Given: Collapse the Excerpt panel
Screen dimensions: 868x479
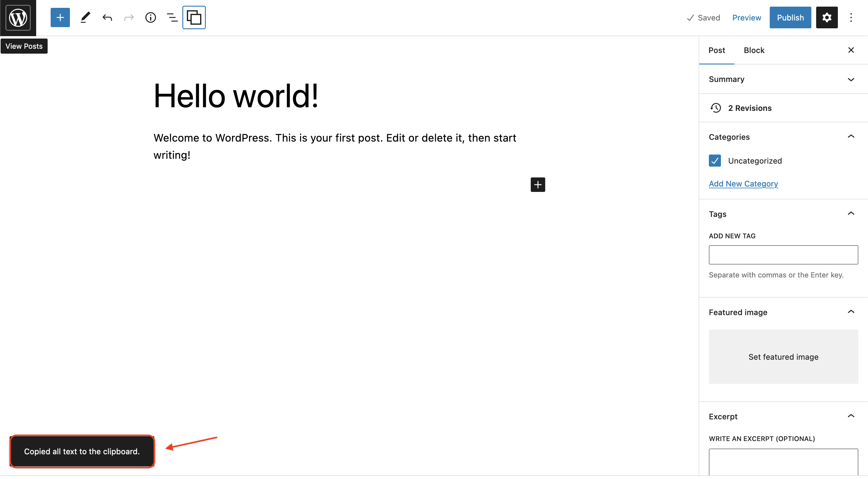Looking at the screenshot, I should pos(783,416).
